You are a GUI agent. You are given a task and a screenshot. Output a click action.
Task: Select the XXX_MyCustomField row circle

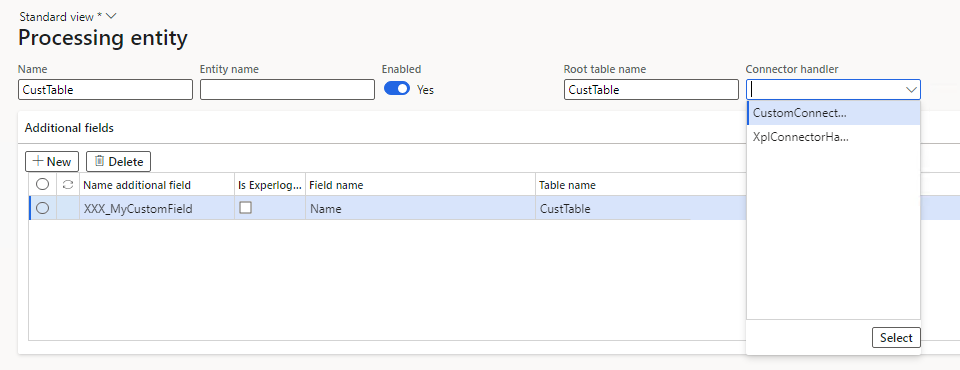coord(42,208)
